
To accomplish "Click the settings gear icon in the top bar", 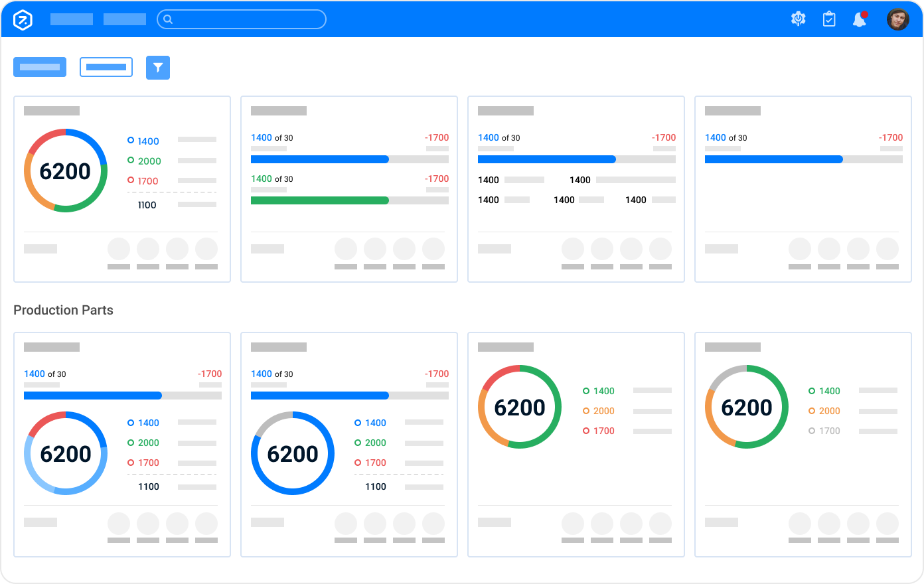I will [x=799, y=19].
